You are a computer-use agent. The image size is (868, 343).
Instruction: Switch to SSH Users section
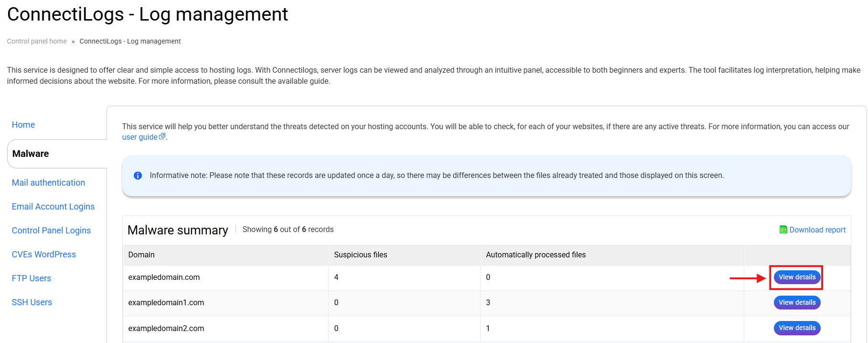pos(32,302)
